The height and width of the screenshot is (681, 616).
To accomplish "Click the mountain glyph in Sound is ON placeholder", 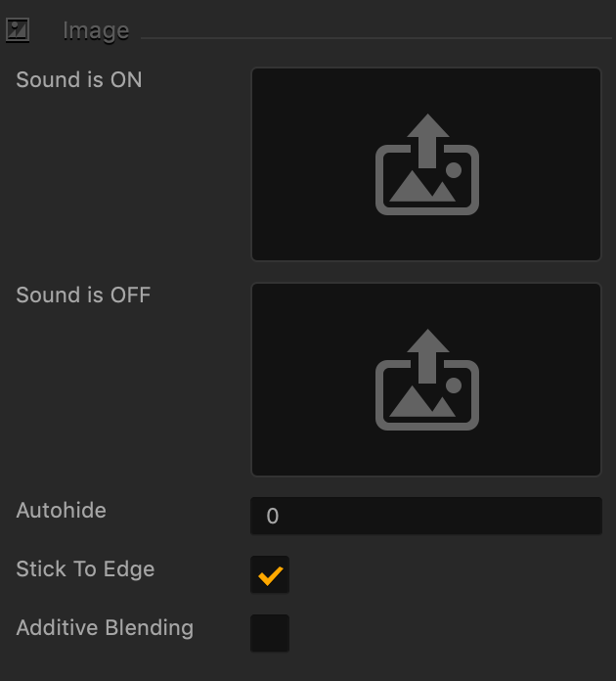I will point(422,186).
